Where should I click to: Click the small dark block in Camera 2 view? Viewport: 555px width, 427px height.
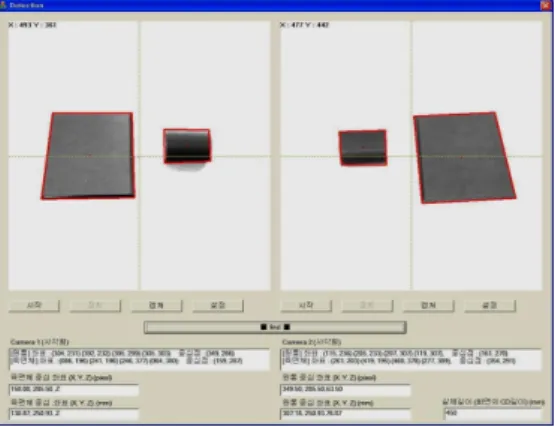(362, 148)
